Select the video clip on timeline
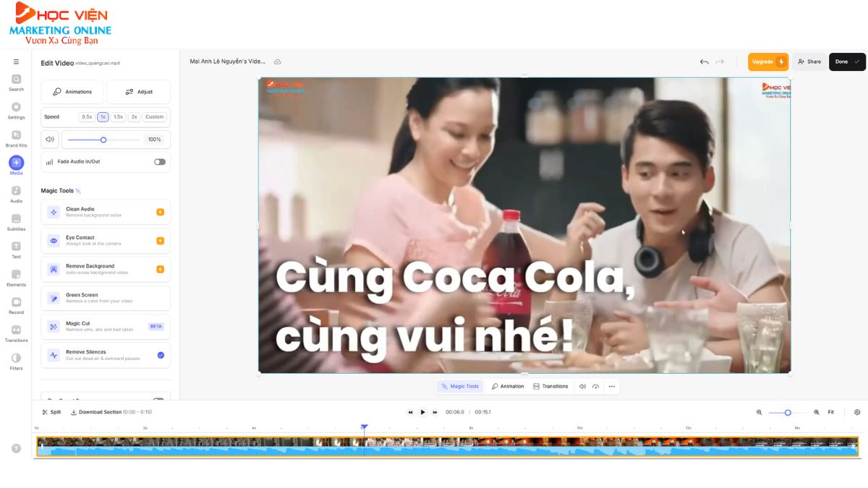The image size is (868, 488). (x=447, y=446)
